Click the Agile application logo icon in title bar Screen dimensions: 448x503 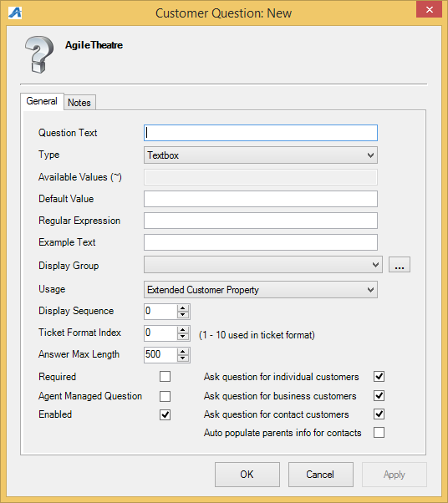click(15, 13)
